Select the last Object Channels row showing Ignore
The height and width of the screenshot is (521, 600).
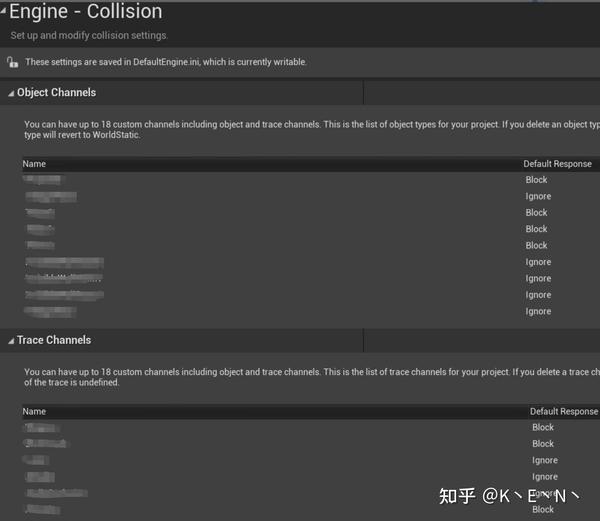click(x=311, y=311)
